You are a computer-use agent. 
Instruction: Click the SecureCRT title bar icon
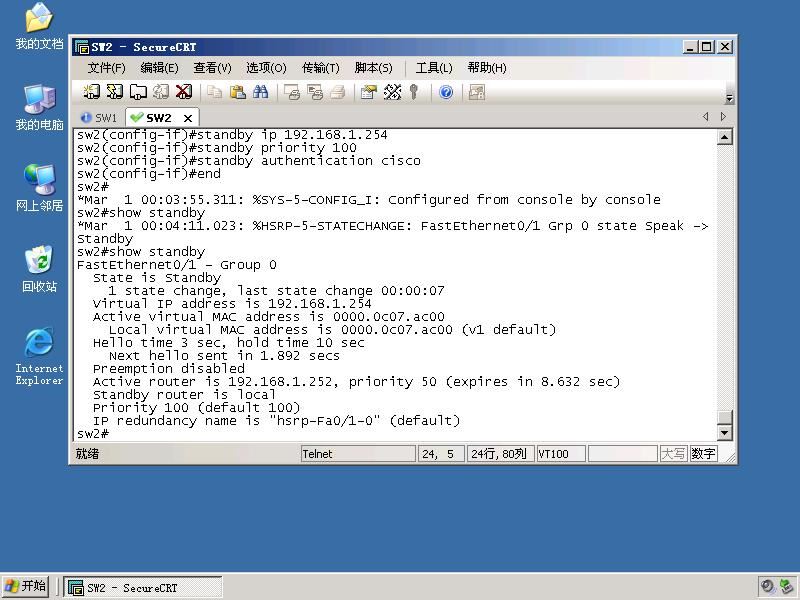pyautogui.click(x=82, y=47)
